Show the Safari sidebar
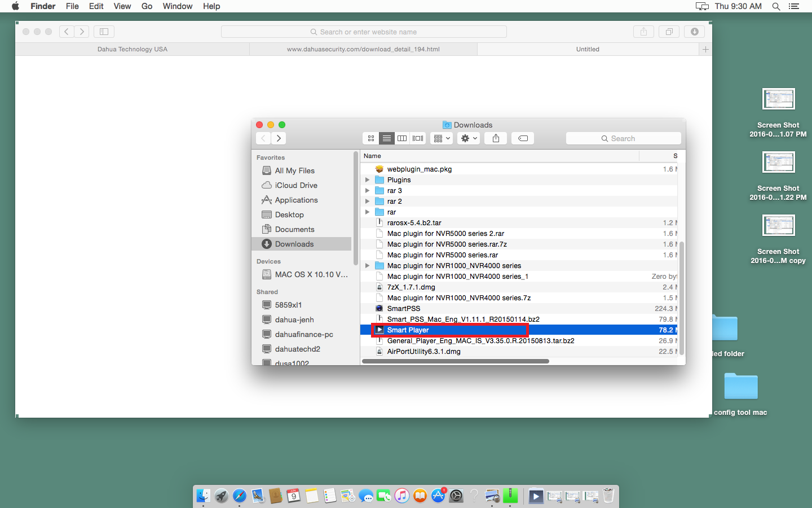The height and width of the screenshot is (508, 812). (104, 32)
